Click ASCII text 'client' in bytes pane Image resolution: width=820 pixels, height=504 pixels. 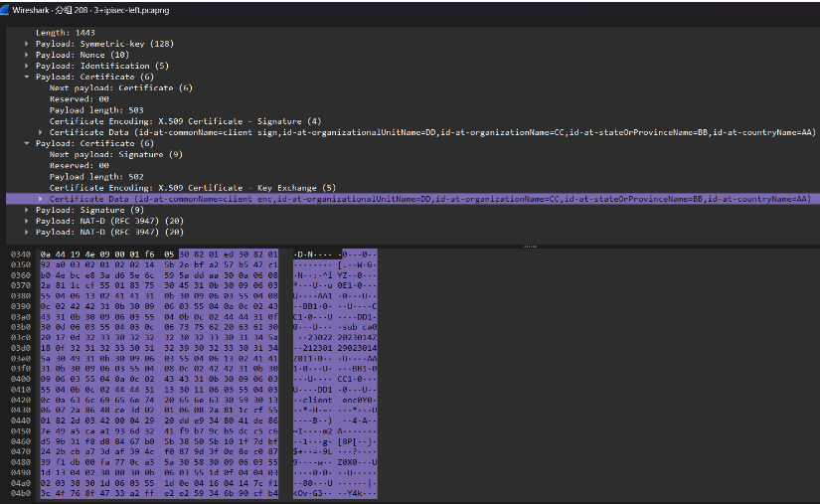[x=317, y=400]
